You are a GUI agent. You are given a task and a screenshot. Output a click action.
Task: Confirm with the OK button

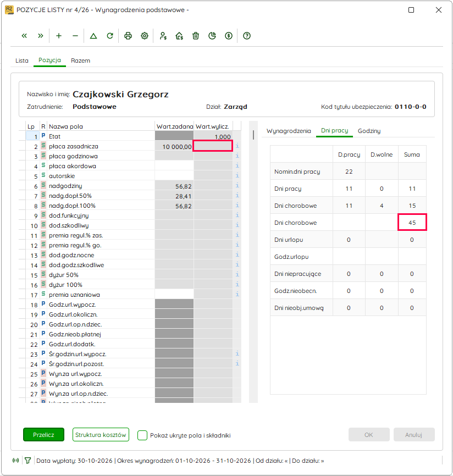click(x=369, y=435)
